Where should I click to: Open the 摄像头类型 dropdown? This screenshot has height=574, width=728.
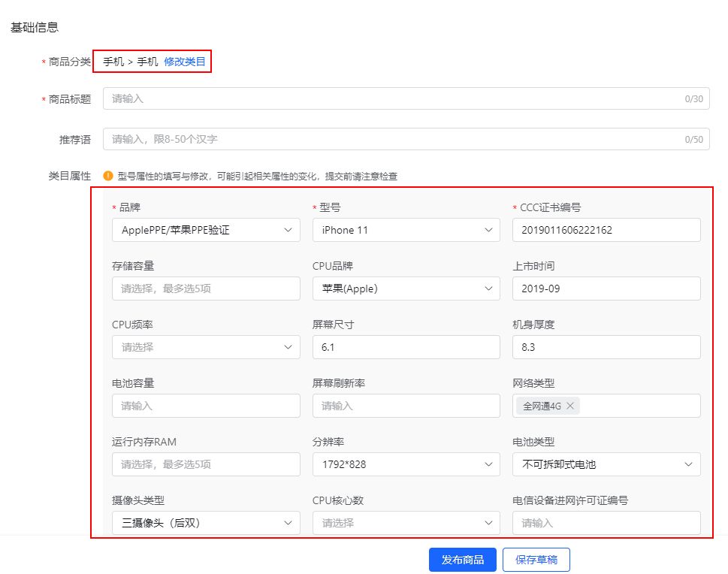coord(205,523)
